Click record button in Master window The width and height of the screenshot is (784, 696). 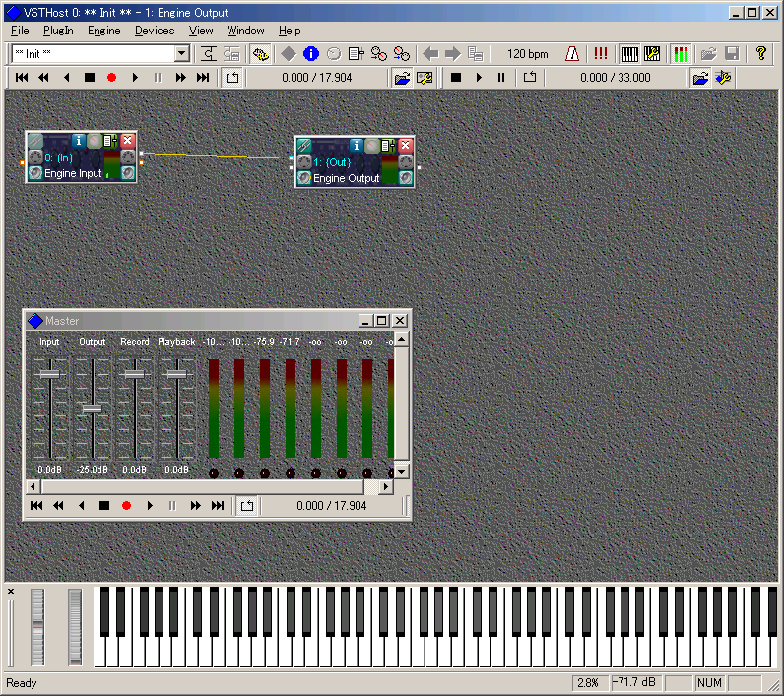click(x=126, y=506)
